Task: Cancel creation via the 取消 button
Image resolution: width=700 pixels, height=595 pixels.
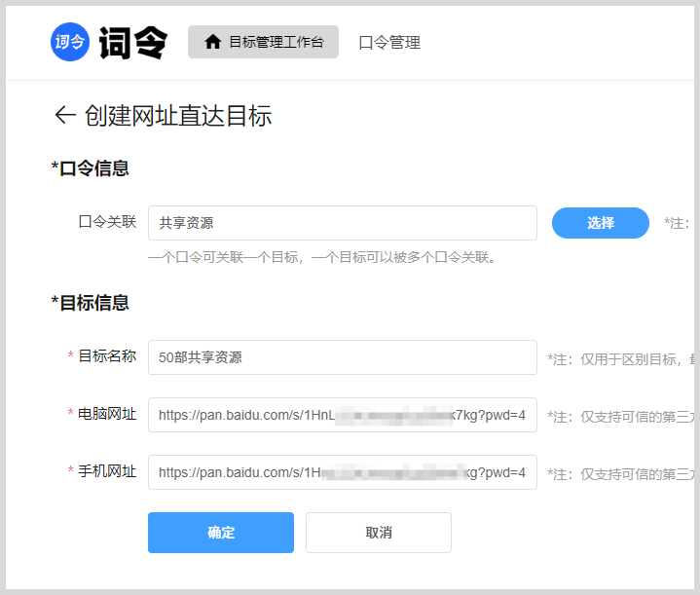Action: click(378, 533)
